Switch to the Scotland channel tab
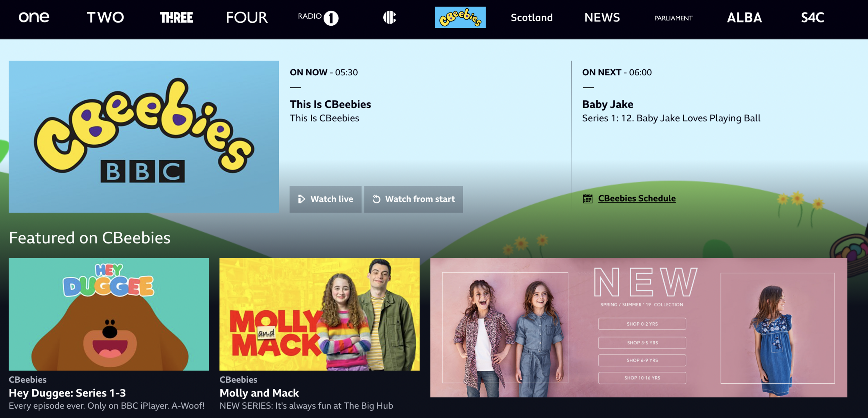The image size is (868, 418). pyautogui.click(x=532, y=17)
